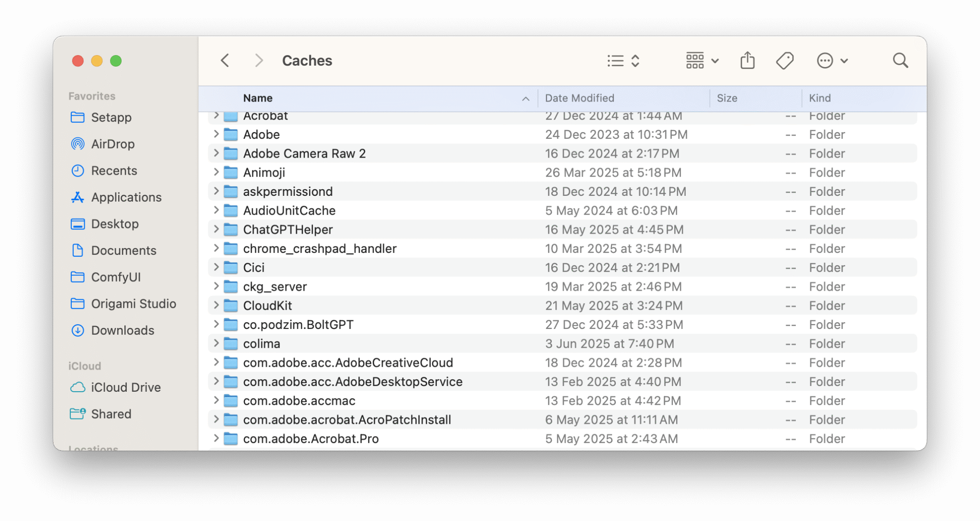Open the Origami Studio sidebar folder

point(134,304)
